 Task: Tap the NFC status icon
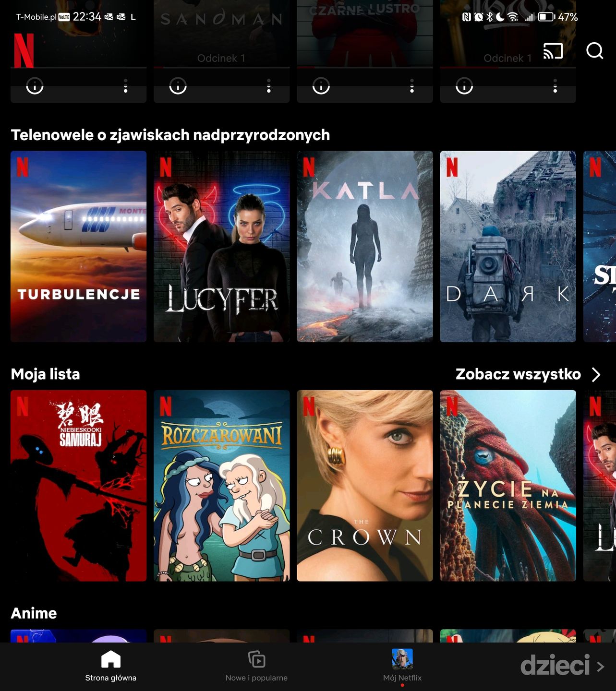pyautogui.click(x=467, y=17)
